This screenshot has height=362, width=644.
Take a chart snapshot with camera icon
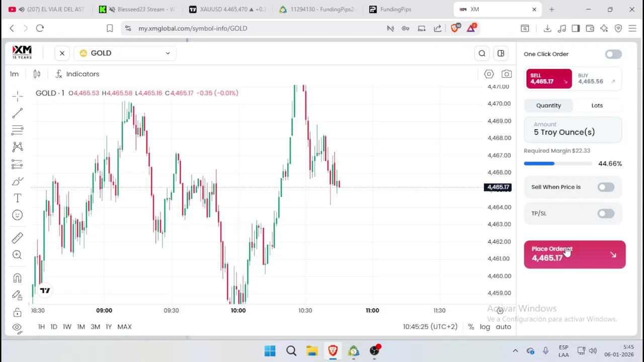tap(507, 74)
